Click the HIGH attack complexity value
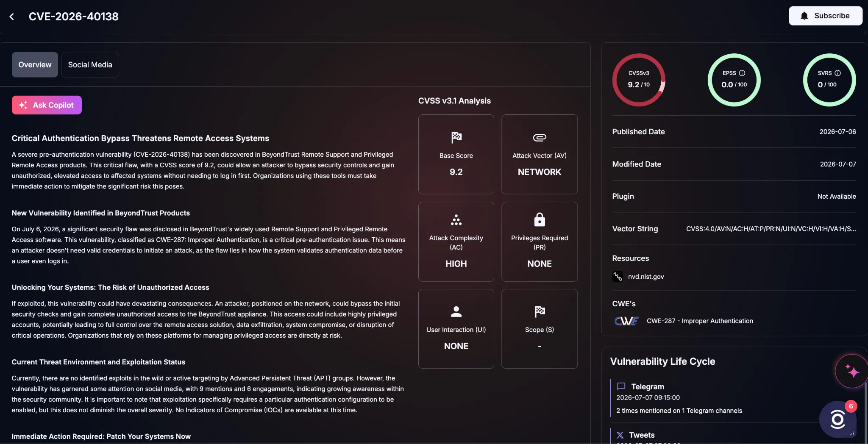 [x=456, y=264]
